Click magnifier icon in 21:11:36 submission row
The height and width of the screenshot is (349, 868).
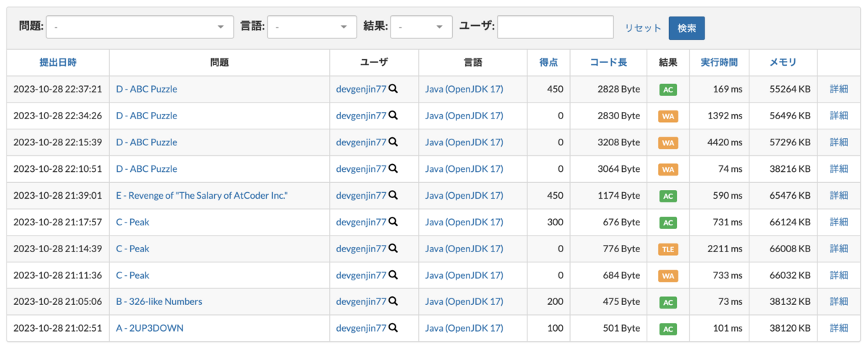(x=393, y=275)
